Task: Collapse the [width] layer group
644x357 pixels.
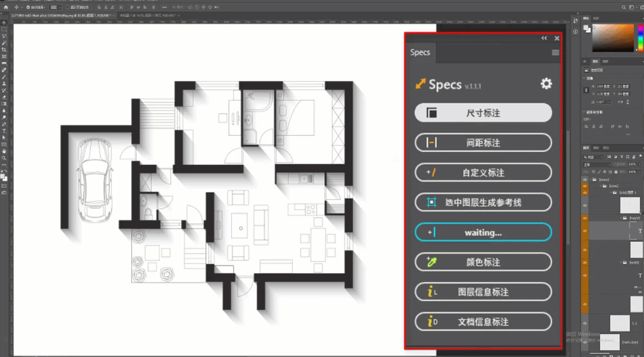Action: [x=621, y=263]
